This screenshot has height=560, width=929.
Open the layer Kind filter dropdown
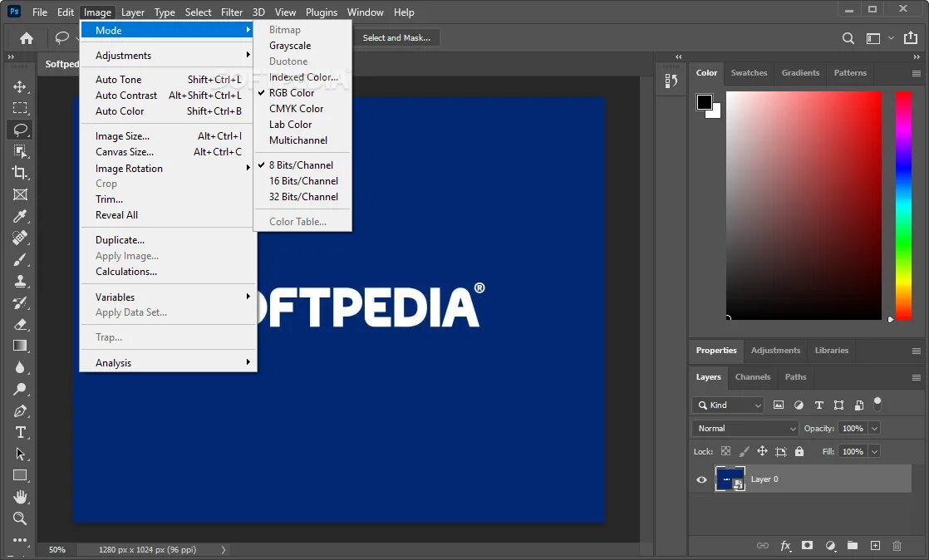(728, 405)
